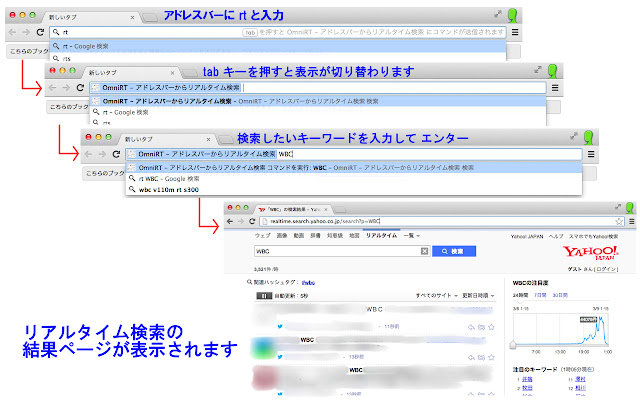
Task: Click the new tab button in second window
Action: click(189, 73)
